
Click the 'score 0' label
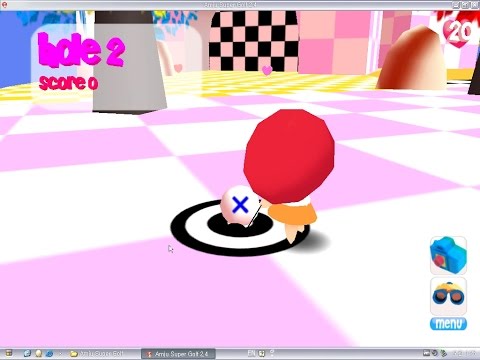(x=69, y=83)
